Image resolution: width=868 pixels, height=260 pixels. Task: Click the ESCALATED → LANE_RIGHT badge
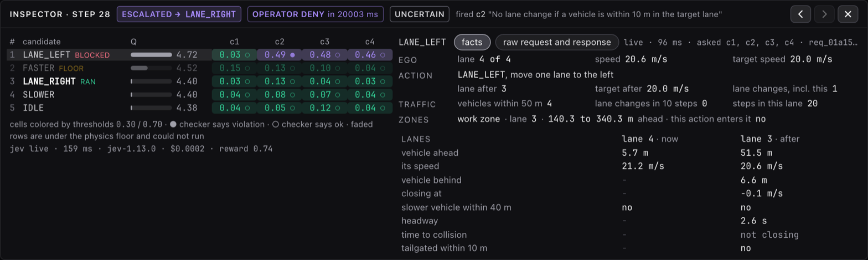[179, 14]
